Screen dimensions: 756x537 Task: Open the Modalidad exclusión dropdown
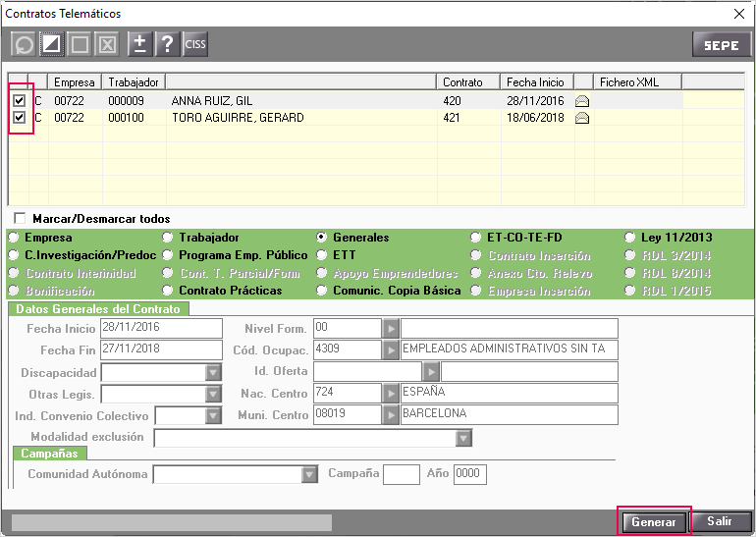click(x=463, y=438)
